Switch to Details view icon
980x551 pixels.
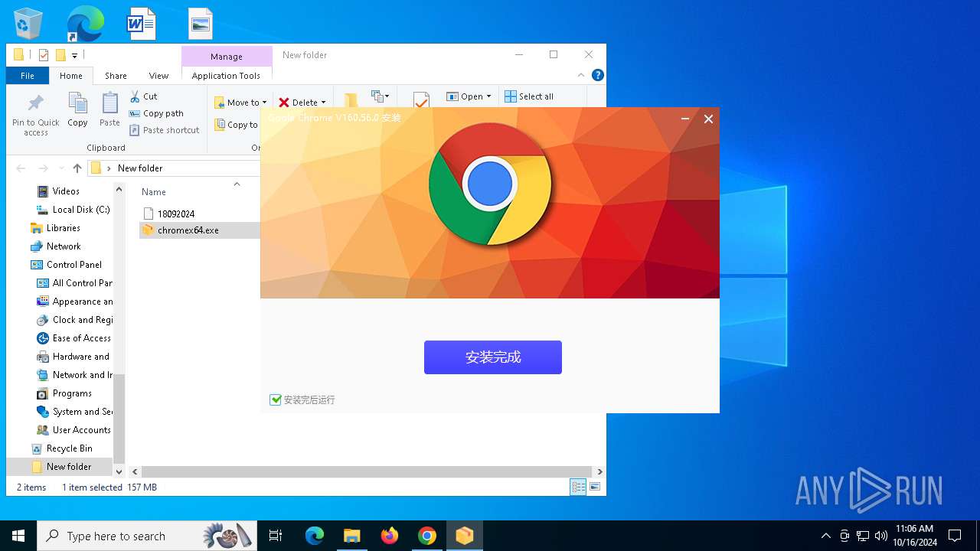[578, 487]
